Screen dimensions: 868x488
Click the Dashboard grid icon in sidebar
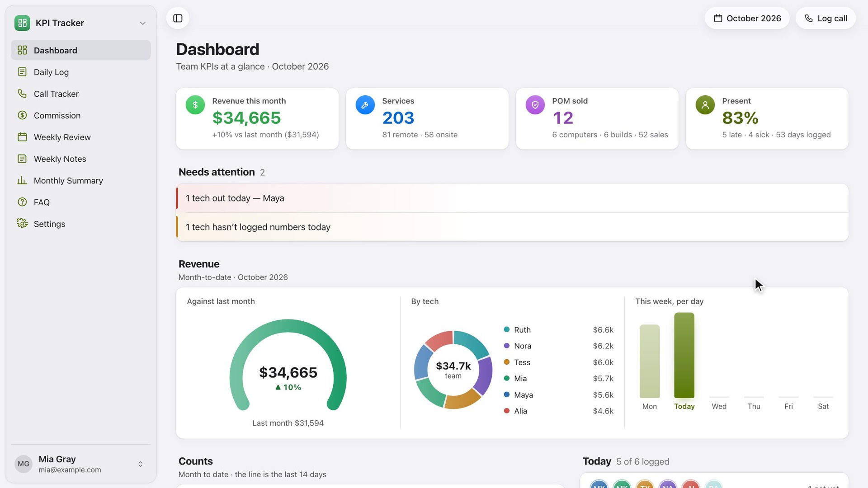point(22,50)
